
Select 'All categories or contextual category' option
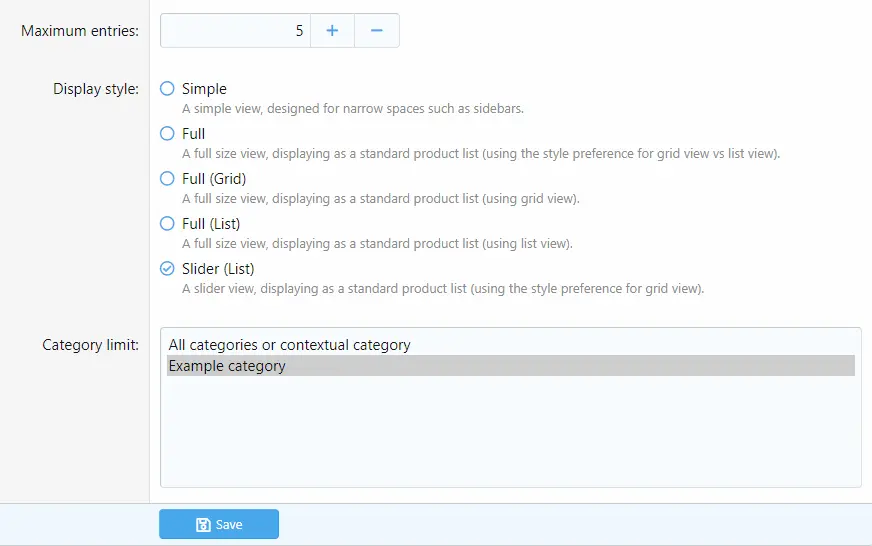point(289,345)
